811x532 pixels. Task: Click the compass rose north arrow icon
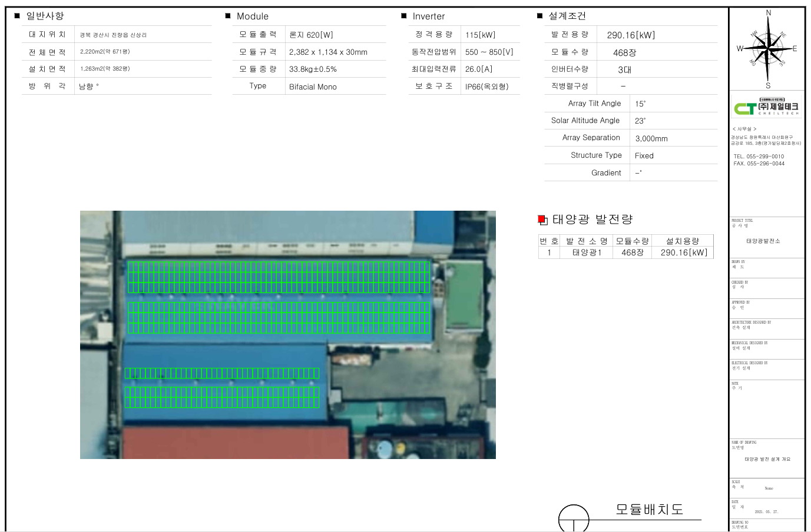click(x=767, y=48)
